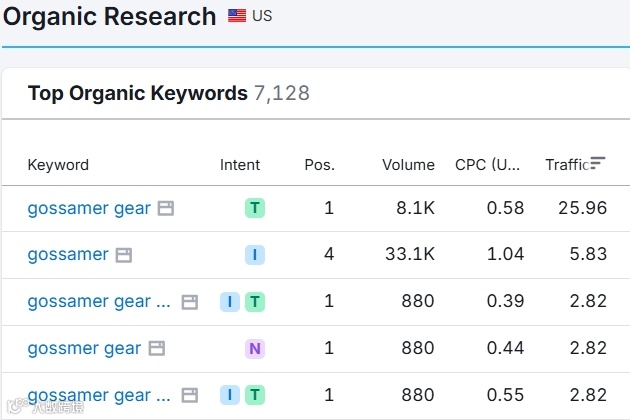Screen dimensions: 630x420
Task: Click traffic 2.82 in 'gossmer gear' row
Action: click(x=588, y=348)
